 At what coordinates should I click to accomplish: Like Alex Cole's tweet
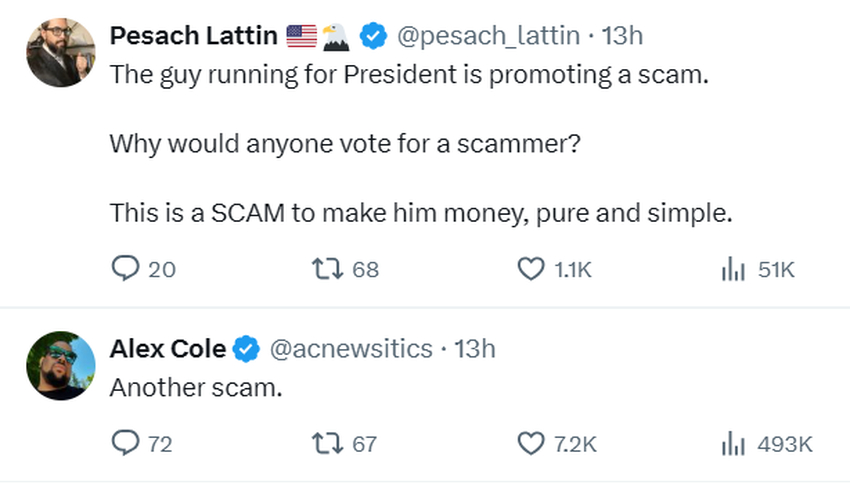point(530,443)
